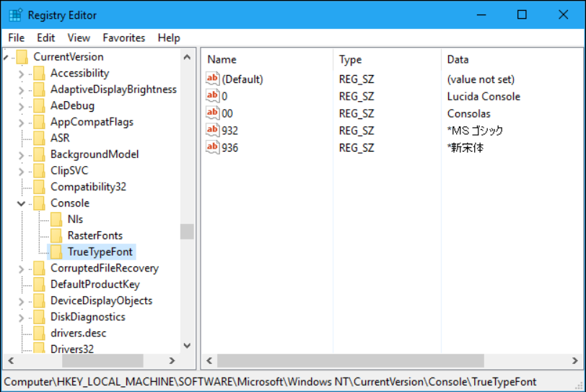Click the ab icon beside value 932
The width and height of the screenshot is (586, 392).
point(212,130)
